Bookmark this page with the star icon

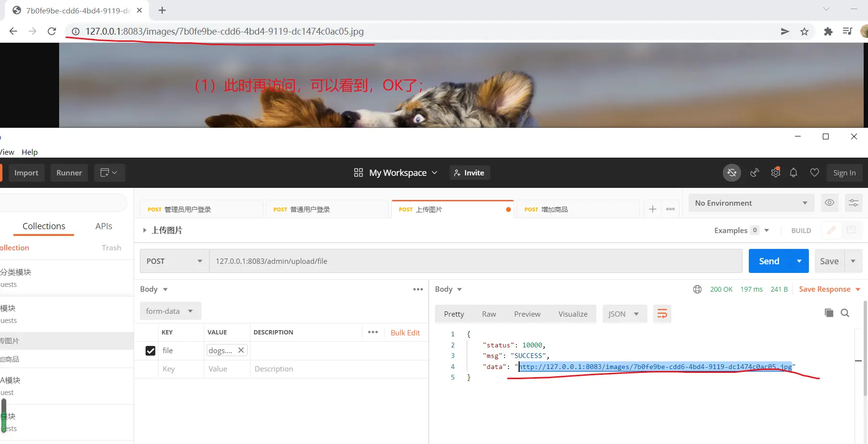(805, 32)
